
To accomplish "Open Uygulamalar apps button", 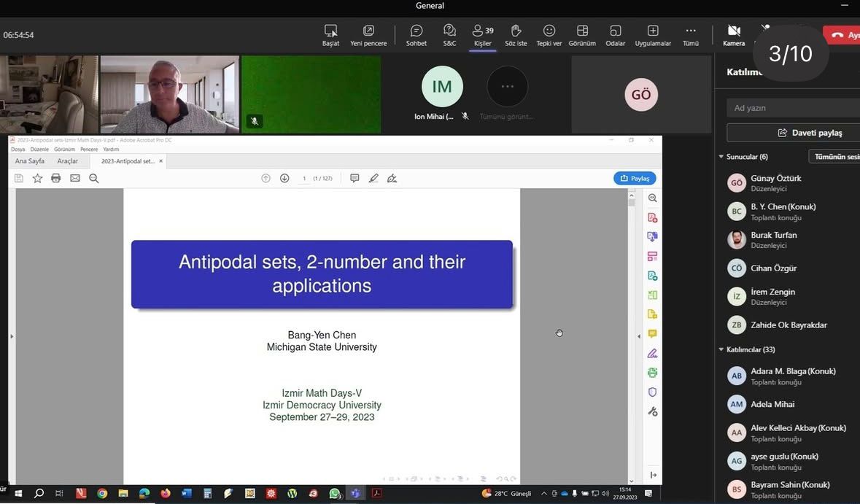I will 652,34.
